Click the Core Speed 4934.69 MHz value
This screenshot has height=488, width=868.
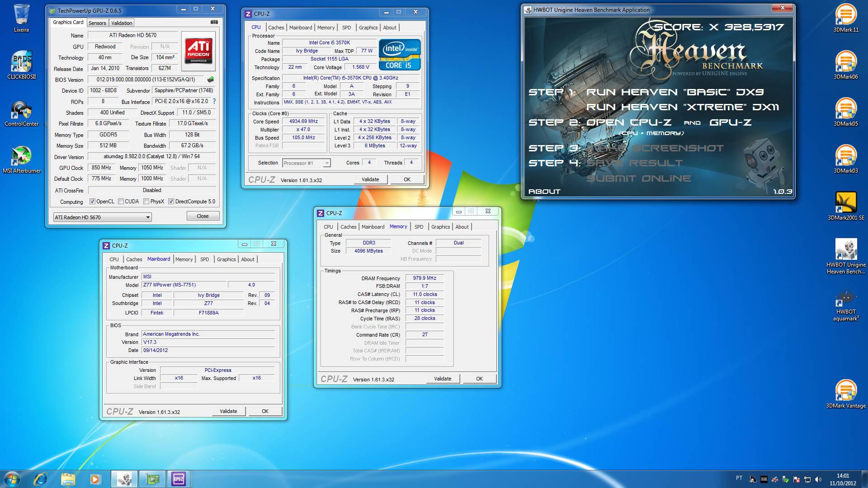304,122
